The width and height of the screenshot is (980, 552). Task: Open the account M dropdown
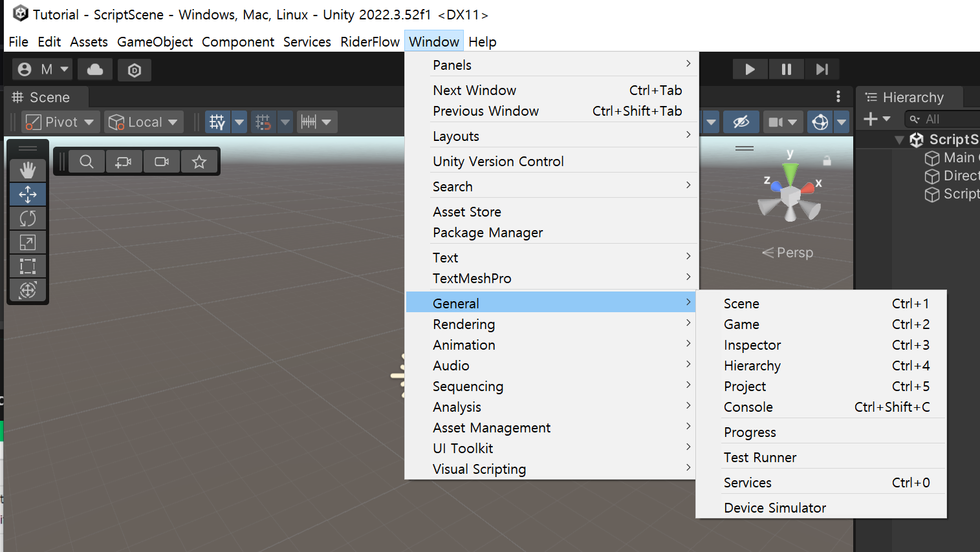coord(43,70)
